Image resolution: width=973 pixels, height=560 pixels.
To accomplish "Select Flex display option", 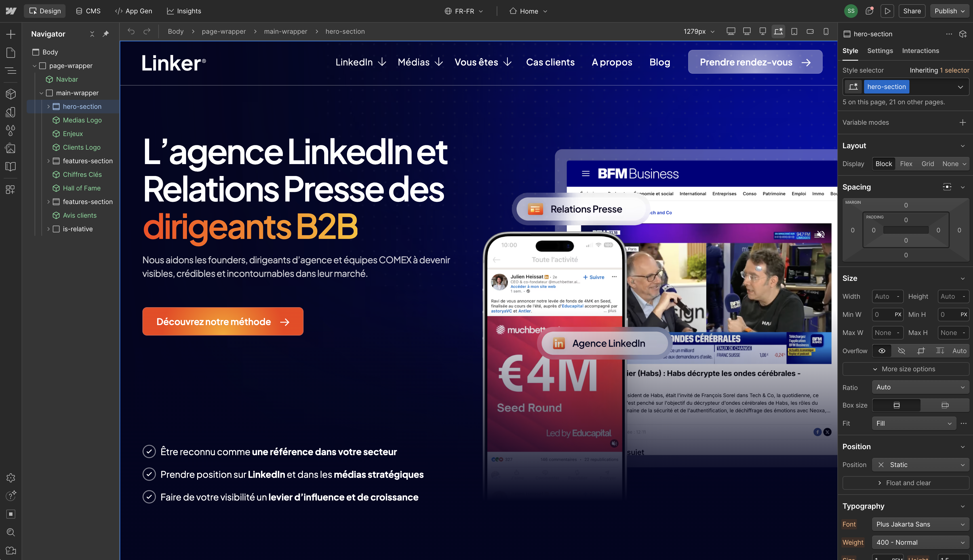I will tap(906, 164).
